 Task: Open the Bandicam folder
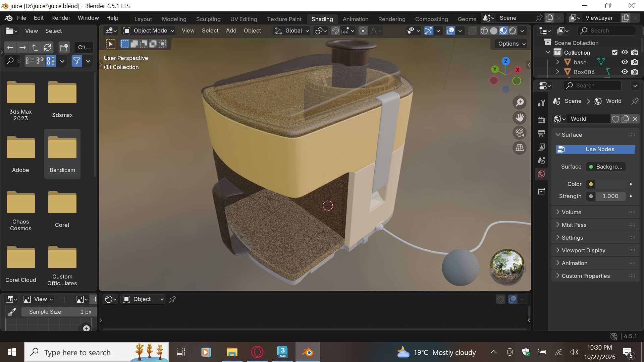point(62,154)
